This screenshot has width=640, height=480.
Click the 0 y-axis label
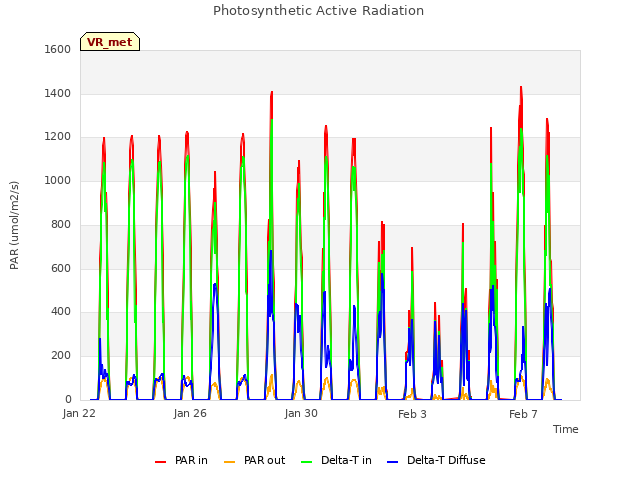coord(68,399)
